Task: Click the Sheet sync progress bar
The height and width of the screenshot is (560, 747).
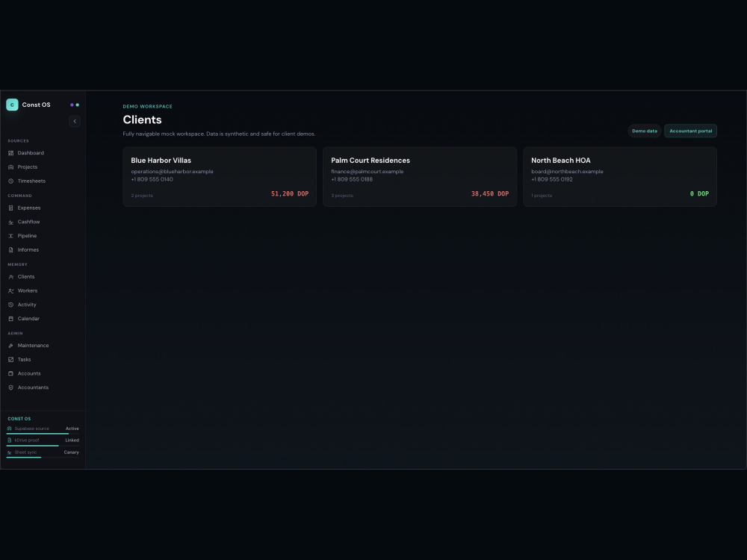Action: (43, 458)
